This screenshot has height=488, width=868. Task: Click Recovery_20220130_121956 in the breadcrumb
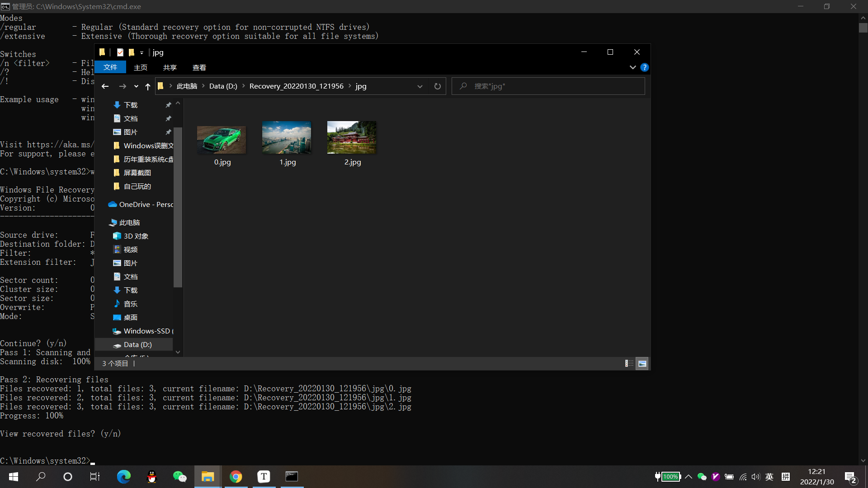point(296,86)
